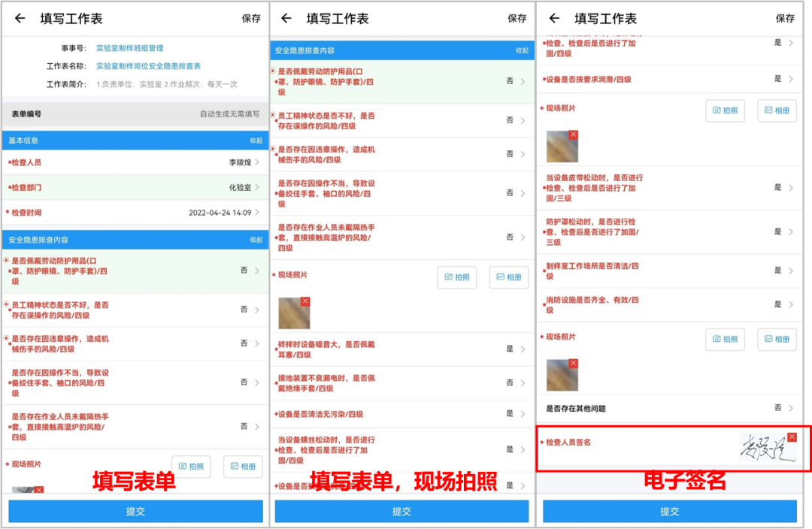812x529 pixels.
Task: Change the answer for 是否存在其他问题
Action: (783, 408)
